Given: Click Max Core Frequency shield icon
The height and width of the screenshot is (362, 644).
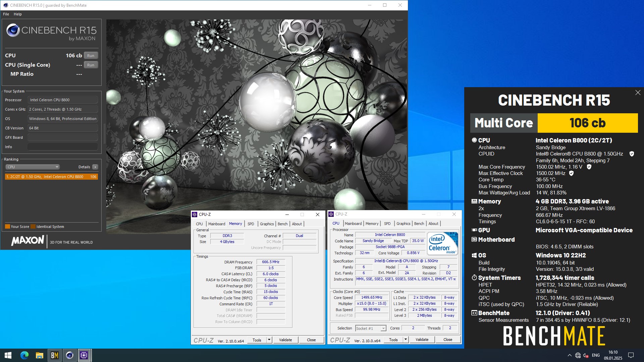Looking at the screenshot, I should [x=589, y=167].
